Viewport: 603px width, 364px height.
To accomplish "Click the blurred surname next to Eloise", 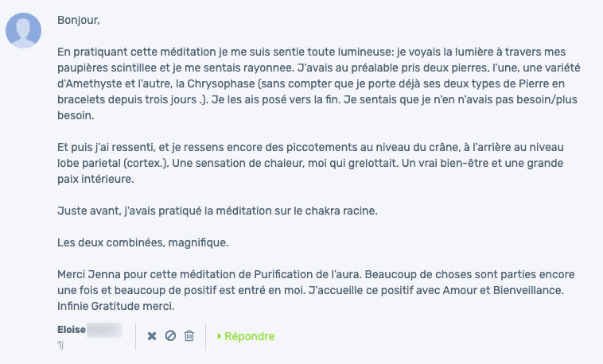I will tap(104, 330).
